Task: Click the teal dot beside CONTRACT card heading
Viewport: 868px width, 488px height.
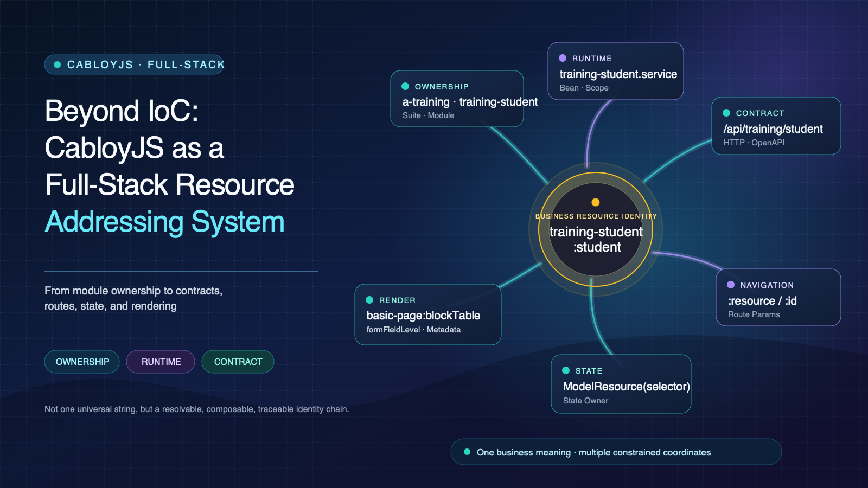Action: click(x=726, y=113)
